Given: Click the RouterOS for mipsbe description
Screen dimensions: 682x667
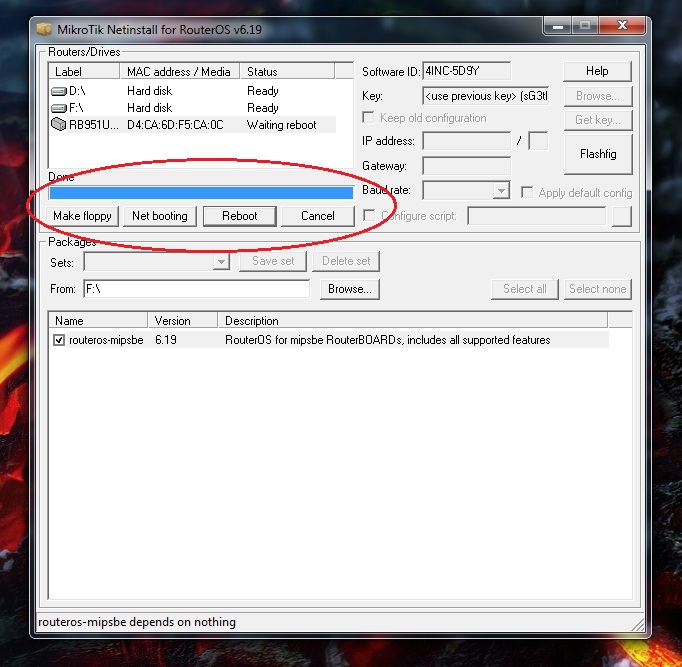Looking at the screenshot, I should pos(388,340).
